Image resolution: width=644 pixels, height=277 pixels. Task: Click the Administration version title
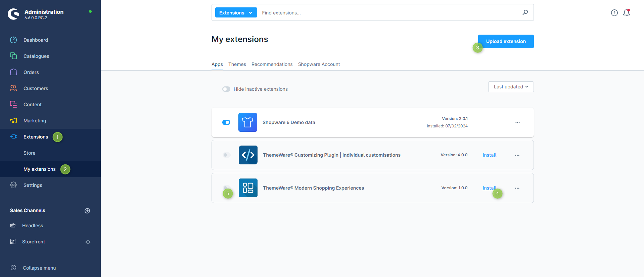(x=44, y=12)
